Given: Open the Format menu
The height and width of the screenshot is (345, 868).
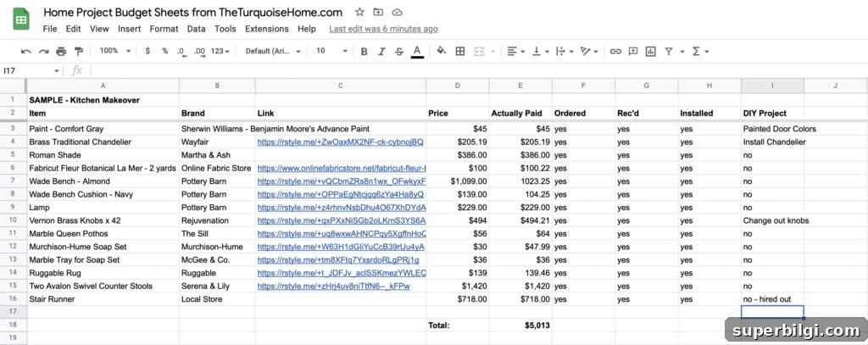Looking at the screenshot, I should [164, 29].
